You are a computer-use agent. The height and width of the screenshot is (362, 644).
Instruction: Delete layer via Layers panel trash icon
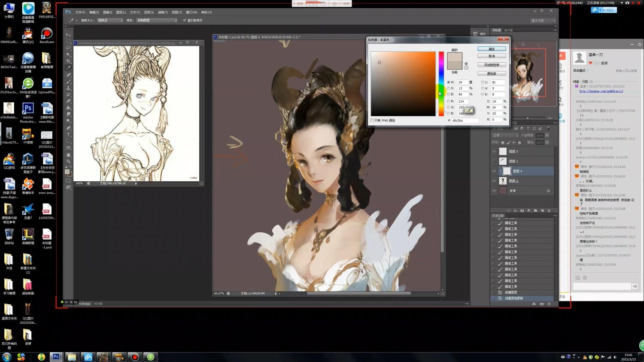click(x=549, y=210)
